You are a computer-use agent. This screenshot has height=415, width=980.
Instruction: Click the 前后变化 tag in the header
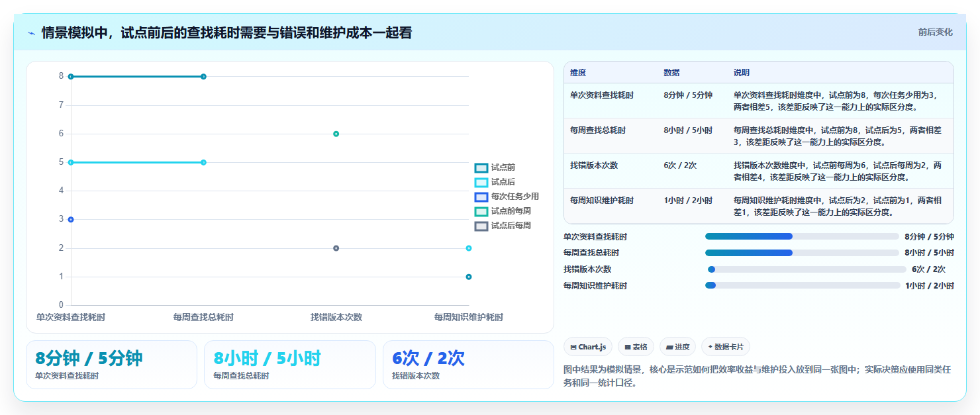936,32
